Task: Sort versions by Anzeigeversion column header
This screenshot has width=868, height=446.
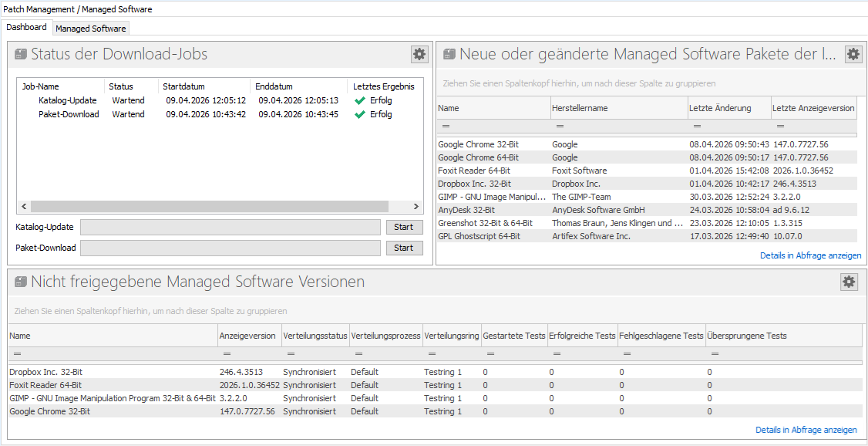Action: [250, 336]
